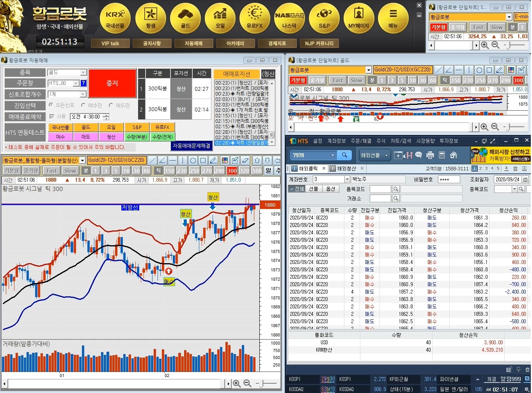
Task: Select 매수만 radio button
Action: point(83,105)
